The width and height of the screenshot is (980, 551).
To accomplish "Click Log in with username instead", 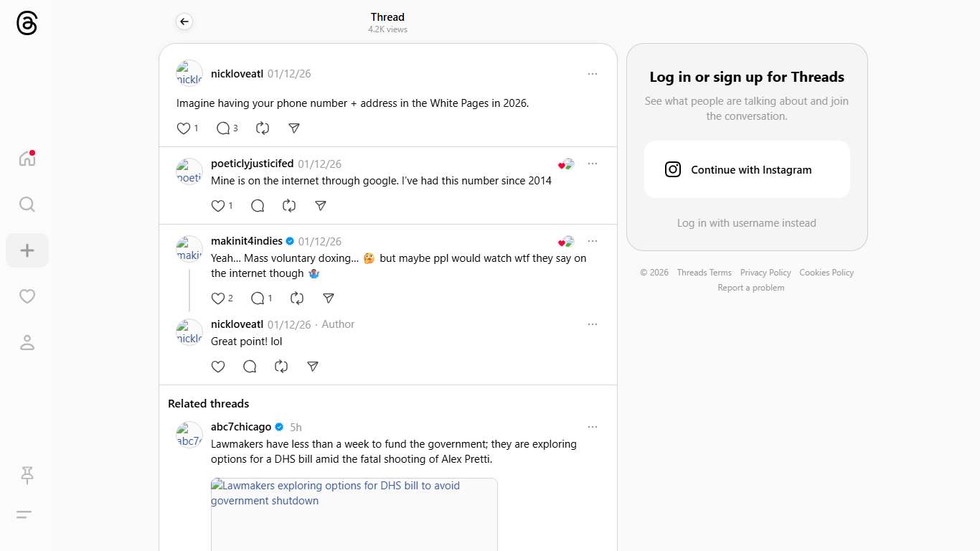I will pos(746,223).
